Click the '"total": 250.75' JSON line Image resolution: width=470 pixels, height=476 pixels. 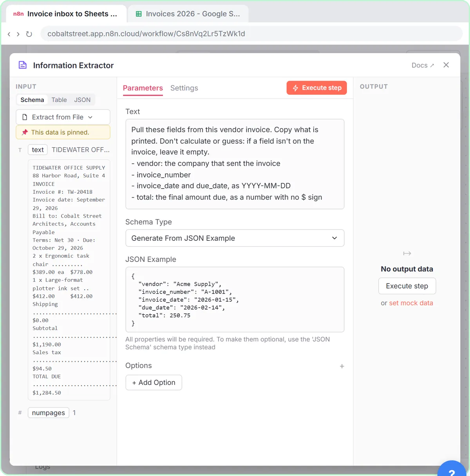pyautogui.click(x=164, y=316)
